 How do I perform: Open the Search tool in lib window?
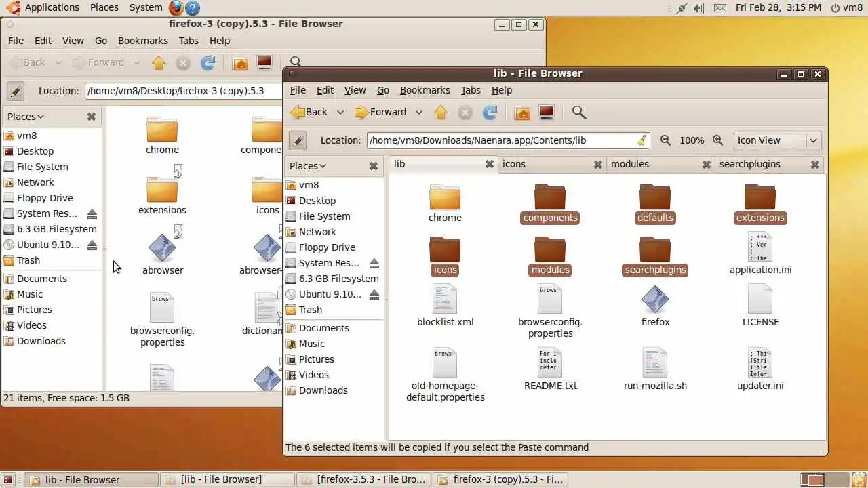(578, 113)
